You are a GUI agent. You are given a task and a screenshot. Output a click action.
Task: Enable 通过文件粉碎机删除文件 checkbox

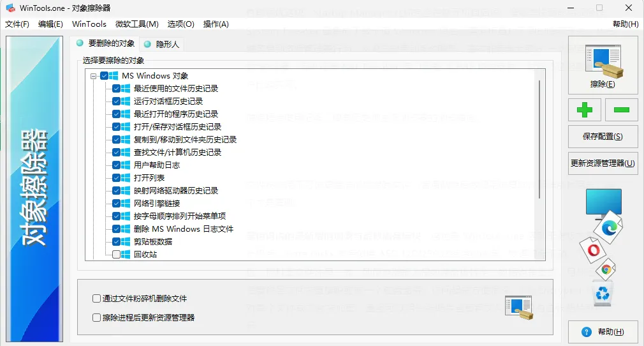point(96,298)
